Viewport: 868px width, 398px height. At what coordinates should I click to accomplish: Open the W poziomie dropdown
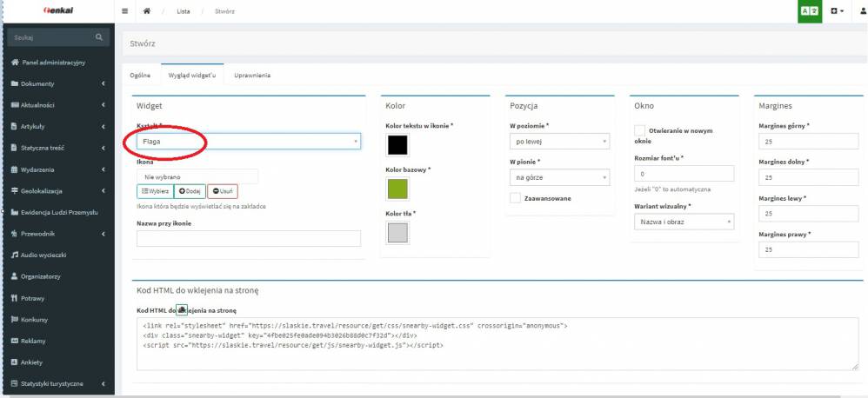point(558,141)
